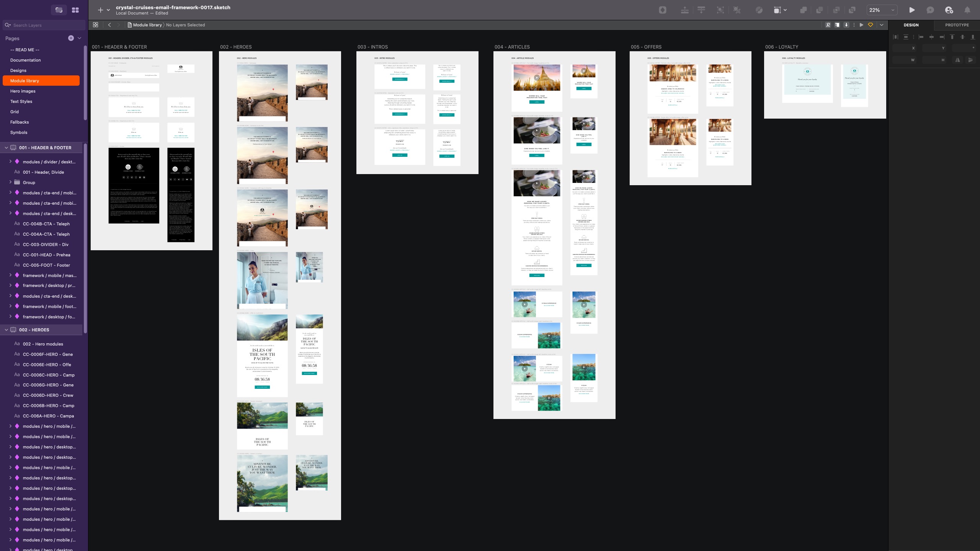Click the Ungroup layers toolbar icon
Viewport: 980px width, 551px height.
point(737,10)
